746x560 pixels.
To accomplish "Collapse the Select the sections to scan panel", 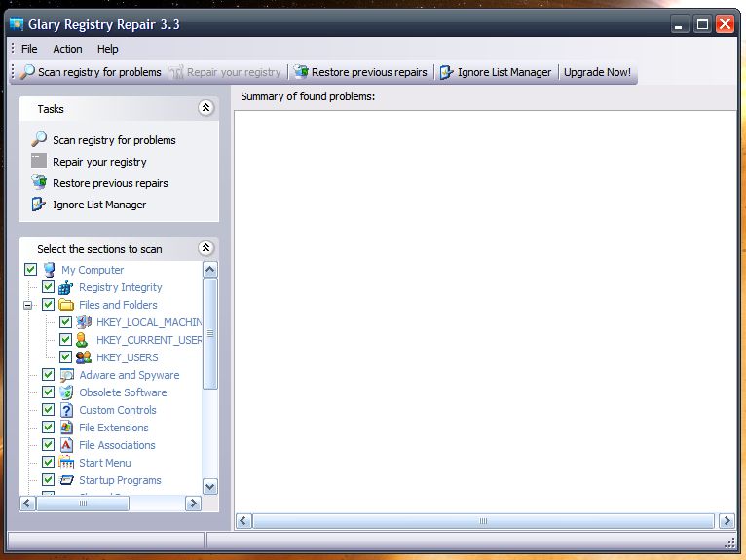I will click(x=206, y=248).
